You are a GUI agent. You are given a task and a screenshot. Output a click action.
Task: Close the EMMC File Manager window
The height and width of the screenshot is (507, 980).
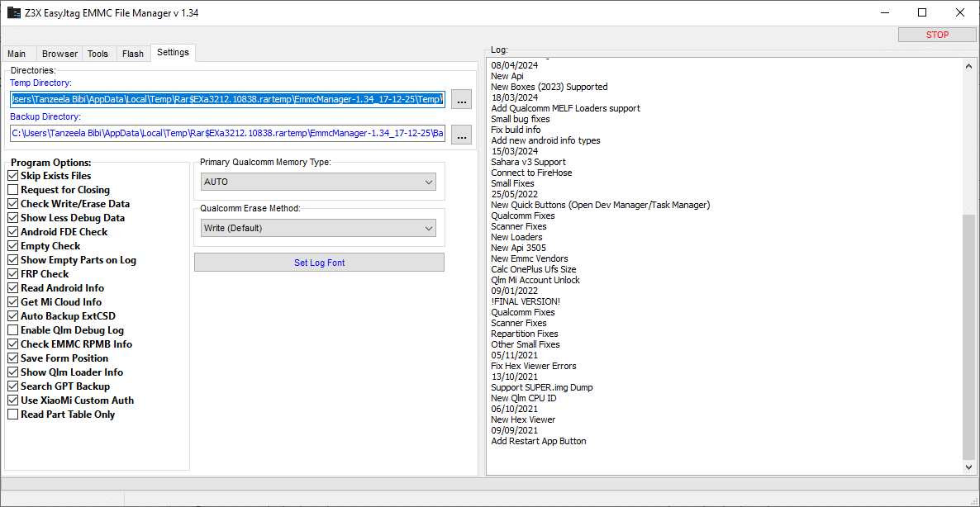pyautogui.click(x=959, y=12)
